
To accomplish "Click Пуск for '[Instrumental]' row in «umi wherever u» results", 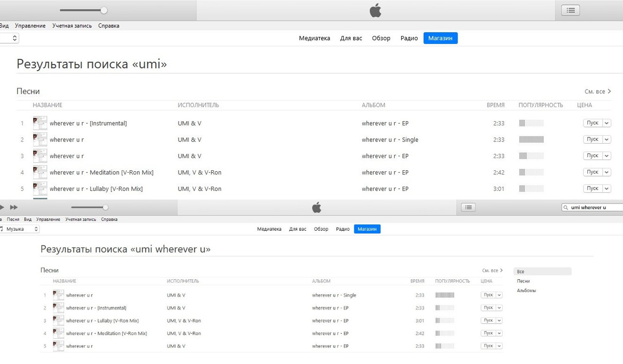I will click(488, 308).
